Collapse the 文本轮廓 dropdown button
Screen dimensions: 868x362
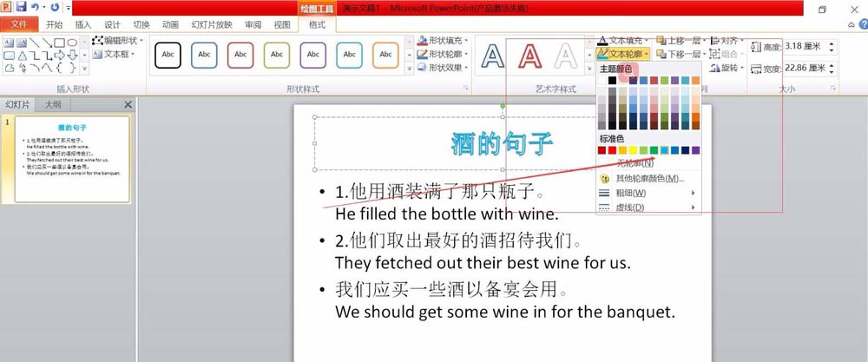click(x=623, y=54)
